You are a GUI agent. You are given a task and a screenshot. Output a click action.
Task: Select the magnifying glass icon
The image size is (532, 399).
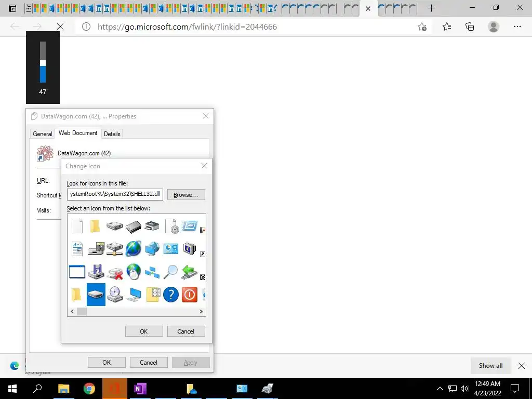[170, 272]
